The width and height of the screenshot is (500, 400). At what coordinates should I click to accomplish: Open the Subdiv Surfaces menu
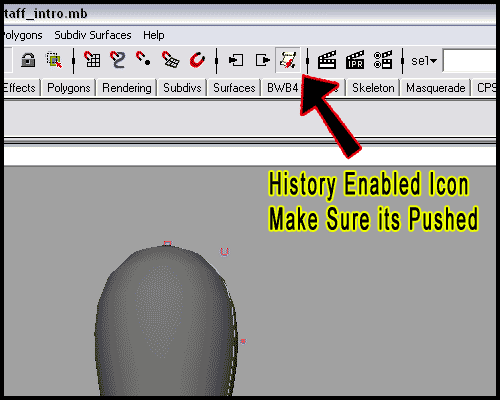coord(93,35)
